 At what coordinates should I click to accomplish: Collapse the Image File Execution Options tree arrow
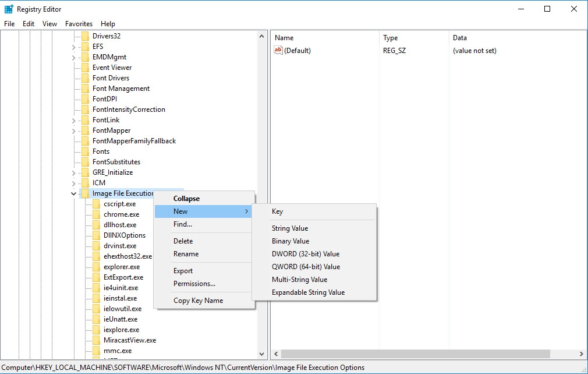tap(73, 193)
